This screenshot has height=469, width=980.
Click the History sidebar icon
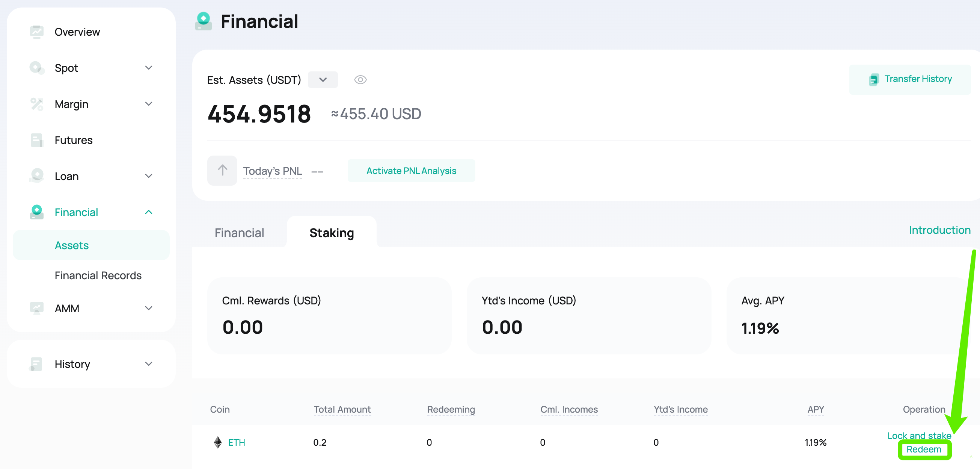click(36, 364)
